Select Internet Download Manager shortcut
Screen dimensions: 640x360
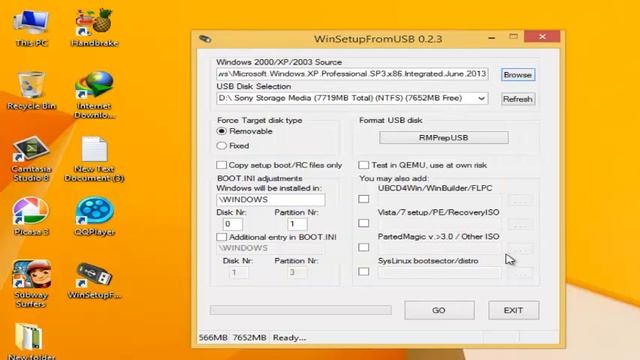[94, 95]
